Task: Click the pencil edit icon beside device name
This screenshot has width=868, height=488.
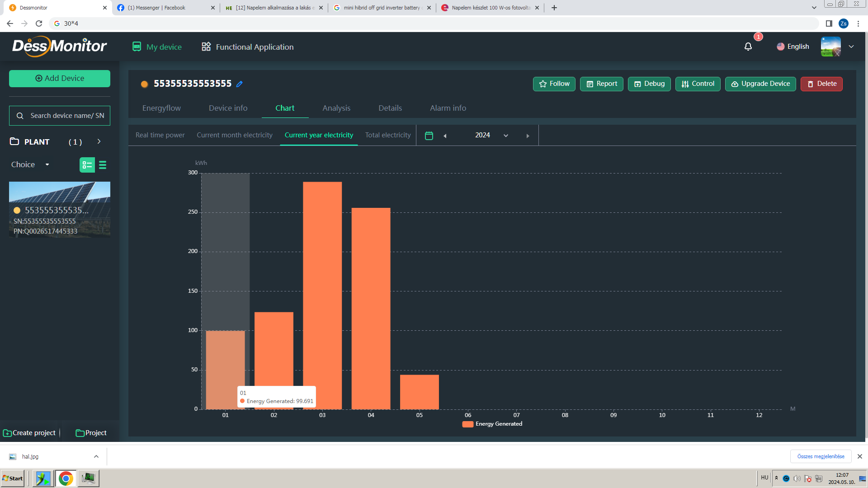Action: (240, 84)
